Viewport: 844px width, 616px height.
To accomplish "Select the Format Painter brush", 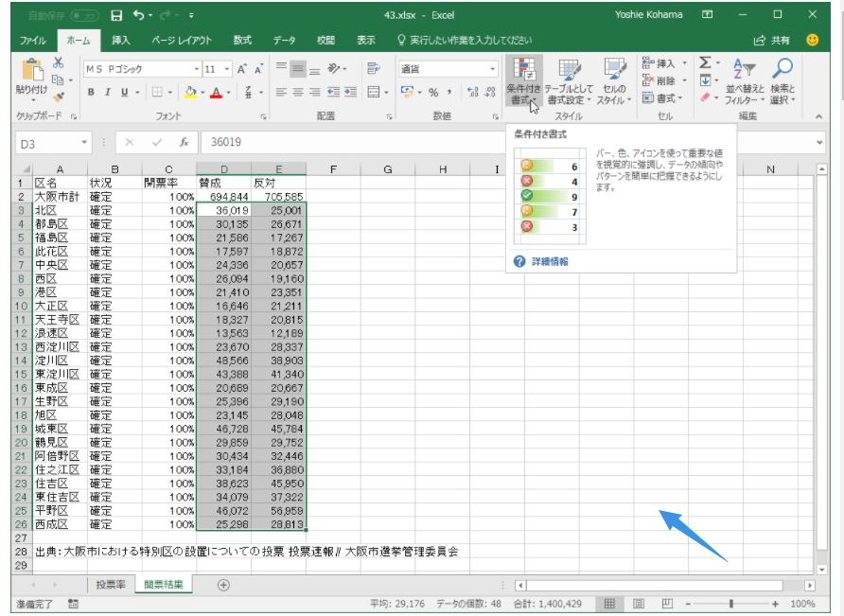I will point(58,97).
